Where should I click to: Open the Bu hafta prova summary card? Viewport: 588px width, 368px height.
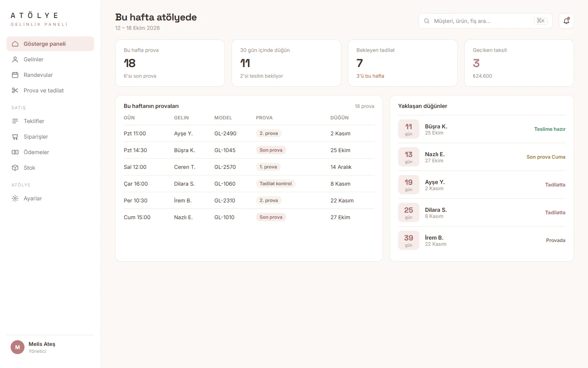[170, 63]
